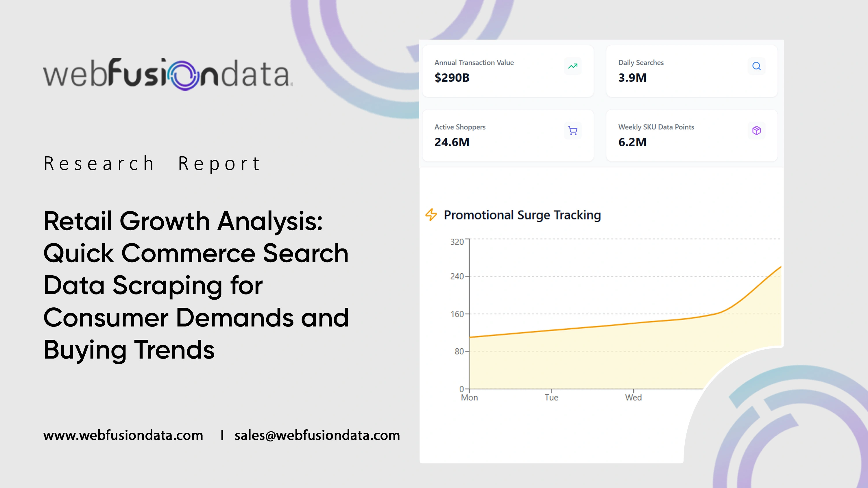Click the Weekly SKU Data Points label

click(x=656, y=127)
